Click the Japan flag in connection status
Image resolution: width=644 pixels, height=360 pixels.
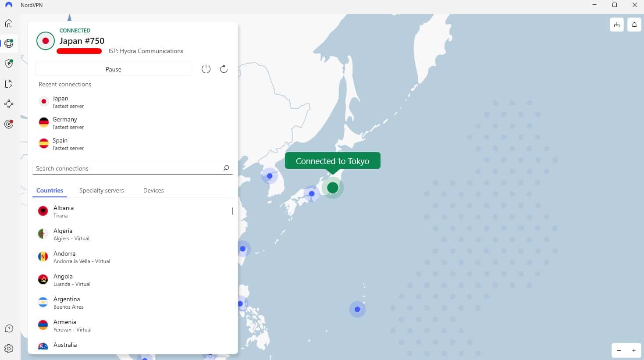click(45, 41)
